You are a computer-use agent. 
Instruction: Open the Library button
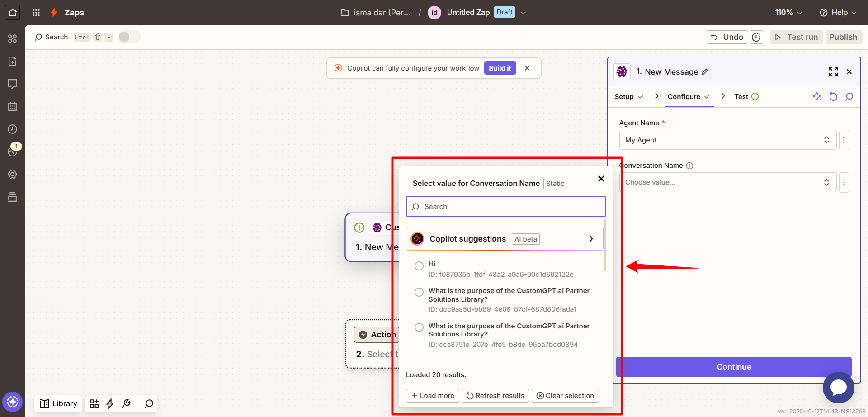pos(58,403)
